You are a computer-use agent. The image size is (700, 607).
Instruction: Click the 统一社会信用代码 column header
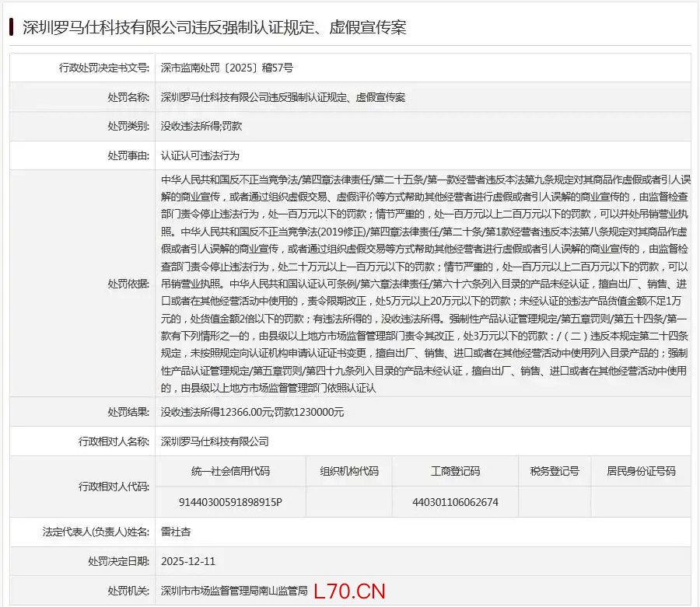click(x=231, y=471)
